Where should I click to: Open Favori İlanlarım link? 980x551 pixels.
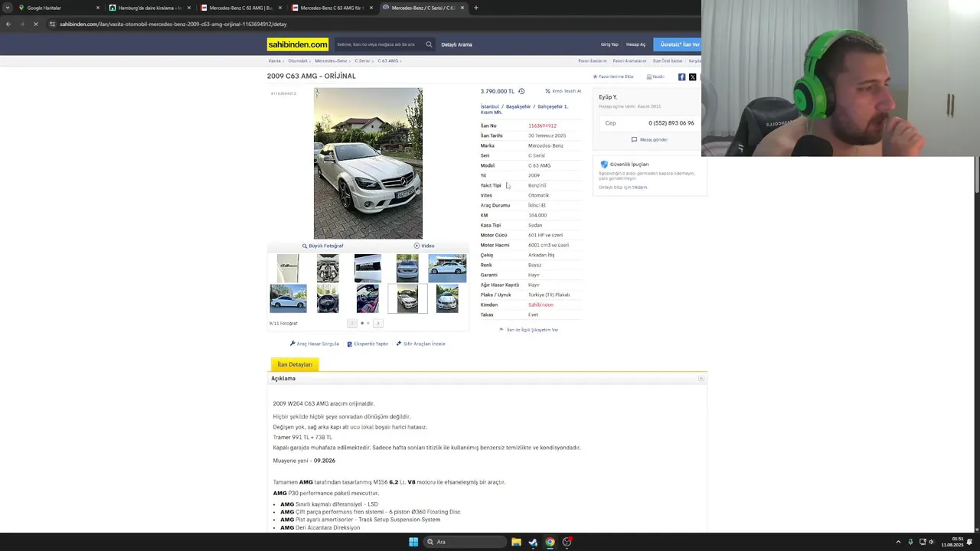[x=592, y=60]
